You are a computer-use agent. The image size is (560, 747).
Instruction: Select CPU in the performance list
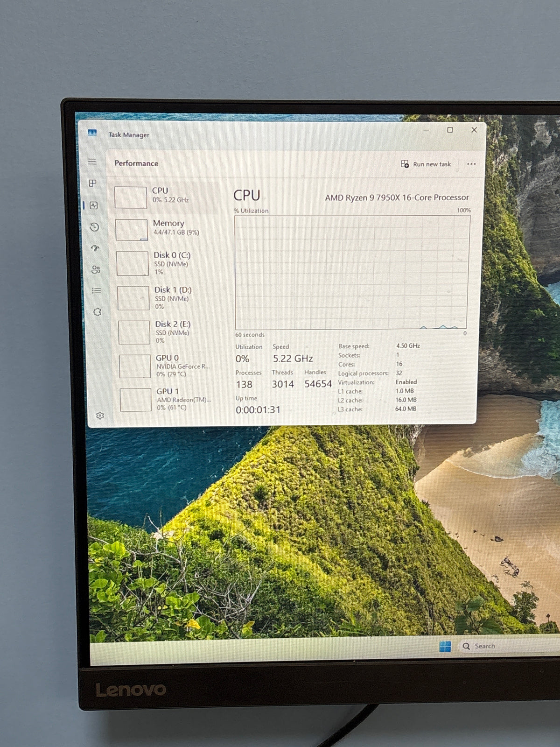pyautogui.click(x=165, y=197)
